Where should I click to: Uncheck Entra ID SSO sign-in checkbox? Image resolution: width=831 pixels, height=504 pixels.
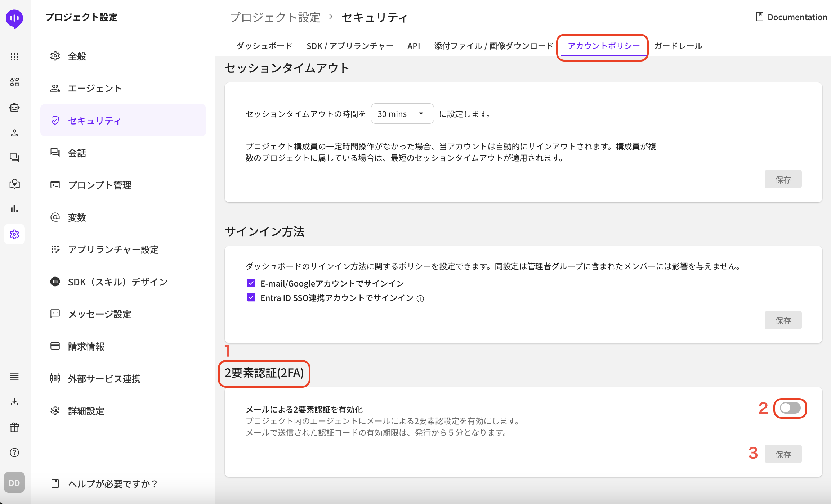coord(251,298)
